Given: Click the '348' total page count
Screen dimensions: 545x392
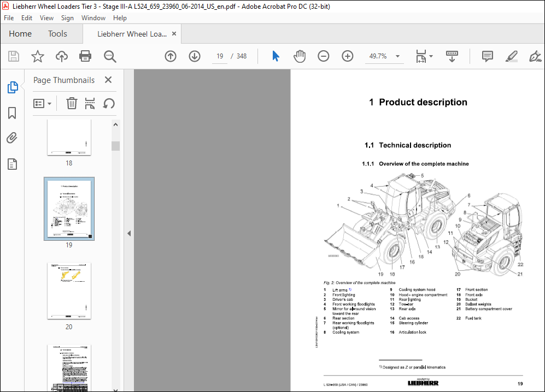Looking at the screenshot, I should [x=242, y=56].
